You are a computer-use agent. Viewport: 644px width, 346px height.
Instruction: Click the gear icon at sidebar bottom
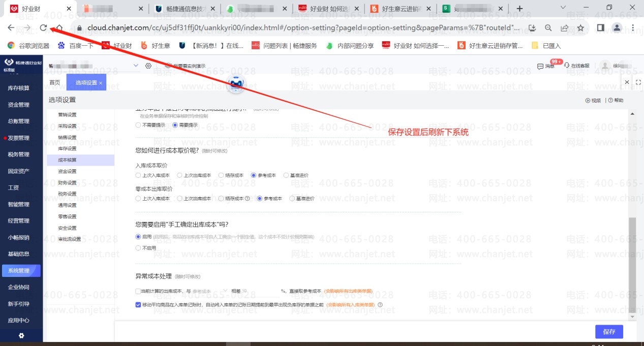[x=20, y=335]
